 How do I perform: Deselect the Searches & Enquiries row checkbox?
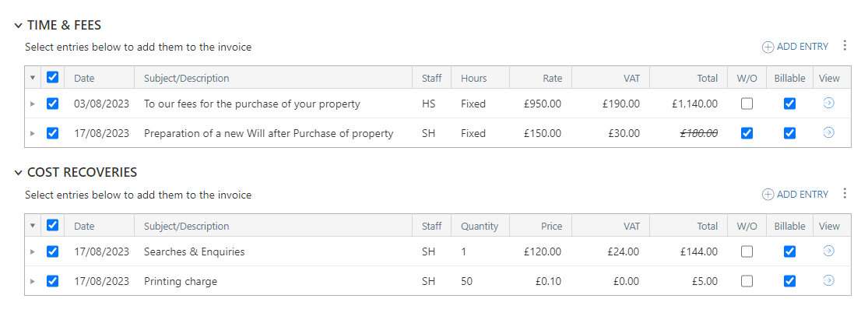(x=53, y=251)
